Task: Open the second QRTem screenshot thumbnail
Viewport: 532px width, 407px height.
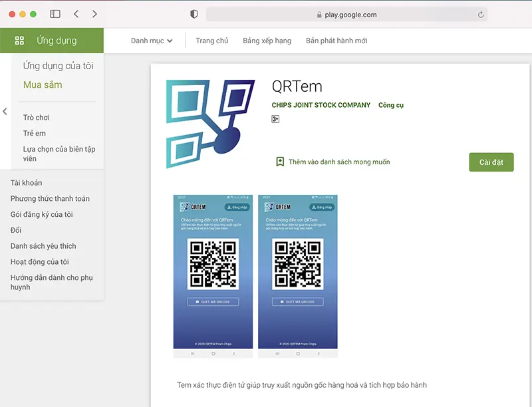Action: click(297, 276)
